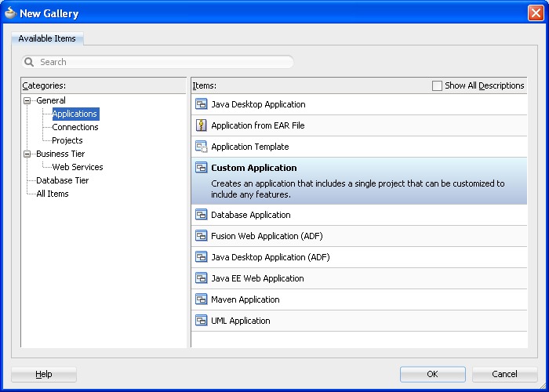Open the Web Services category
The height and width of the screenshot is (392, 549).
(x=78, y=167)
